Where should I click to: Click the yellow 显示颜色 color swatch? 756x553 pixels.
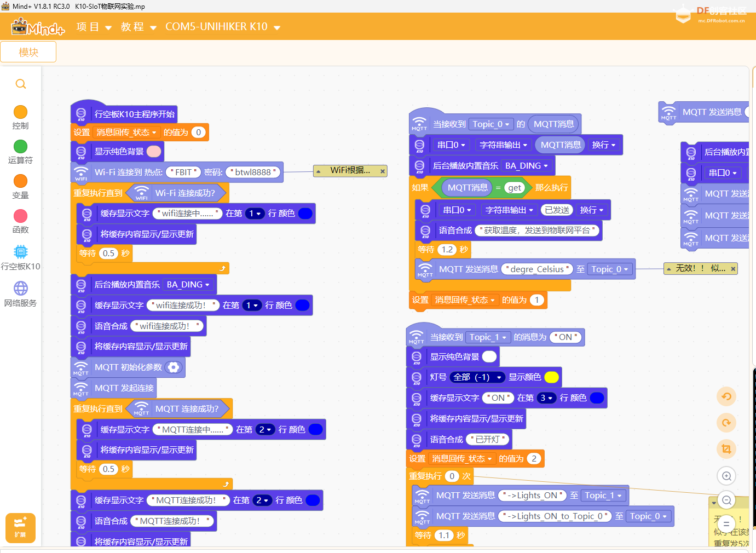(551, 377)
